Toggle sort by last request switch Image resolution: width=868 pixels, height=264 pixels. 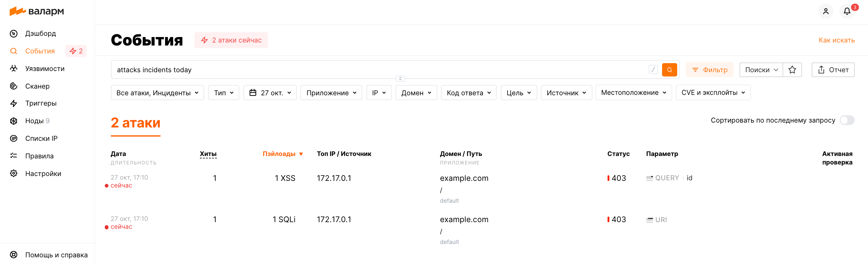pos(846,120)
